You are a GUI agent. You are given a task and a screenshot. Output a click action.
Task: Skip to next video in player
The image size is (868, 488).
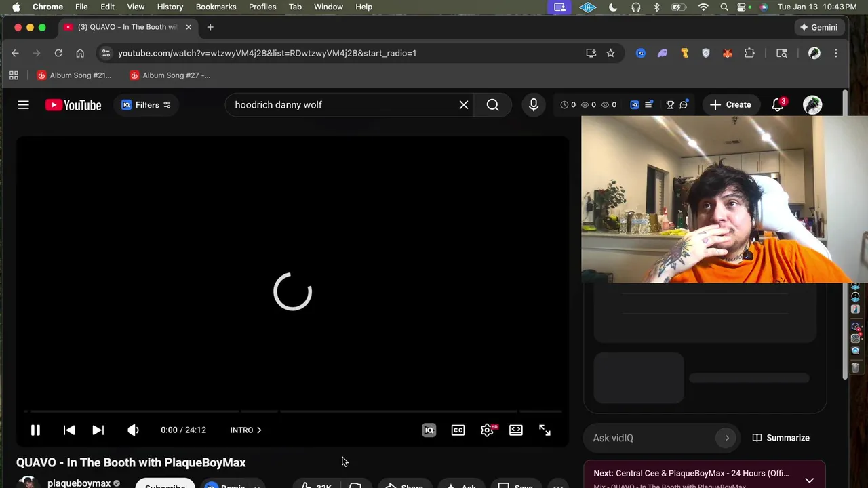98,430
